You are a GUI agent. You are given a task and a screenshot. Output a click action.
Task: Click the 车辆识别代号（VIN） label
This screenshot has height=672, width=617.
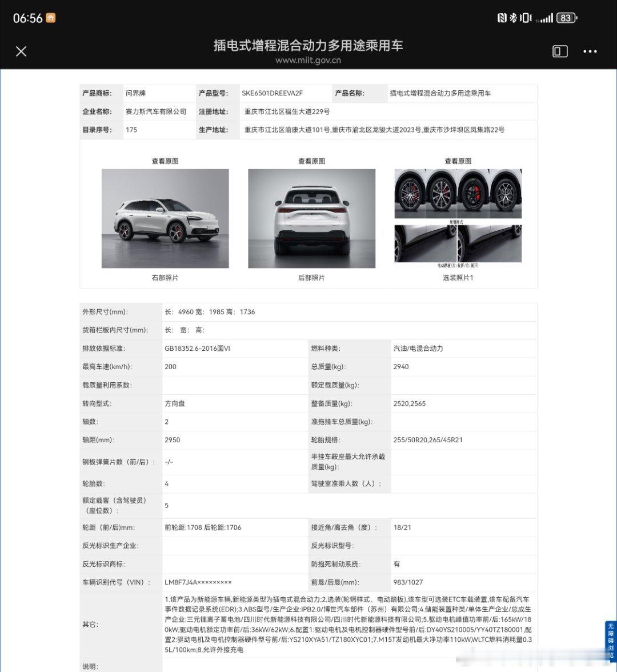click(x=117, y=582)
